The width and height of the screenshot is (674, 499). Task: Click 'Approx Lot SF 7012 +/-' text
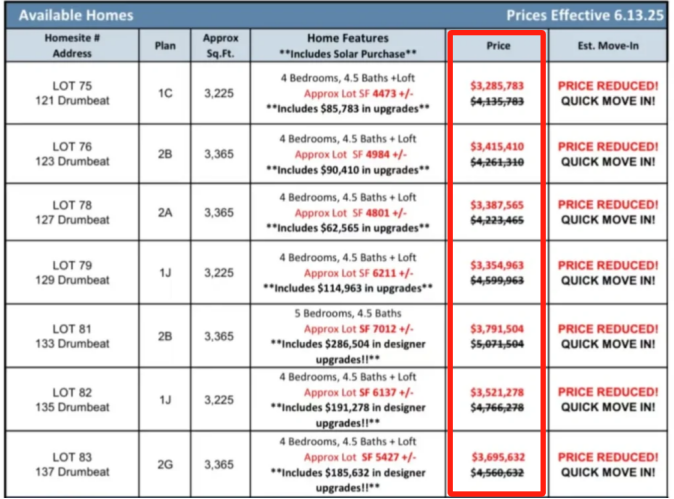[x=358, y=329]
